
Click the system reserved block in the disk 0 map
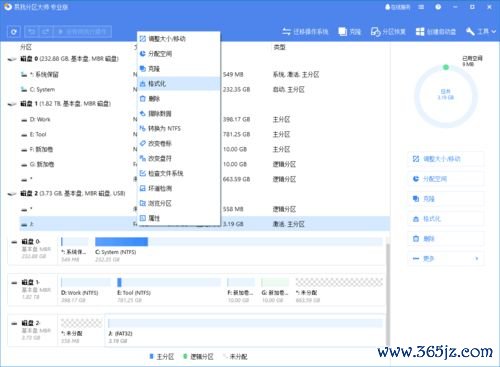75,242
